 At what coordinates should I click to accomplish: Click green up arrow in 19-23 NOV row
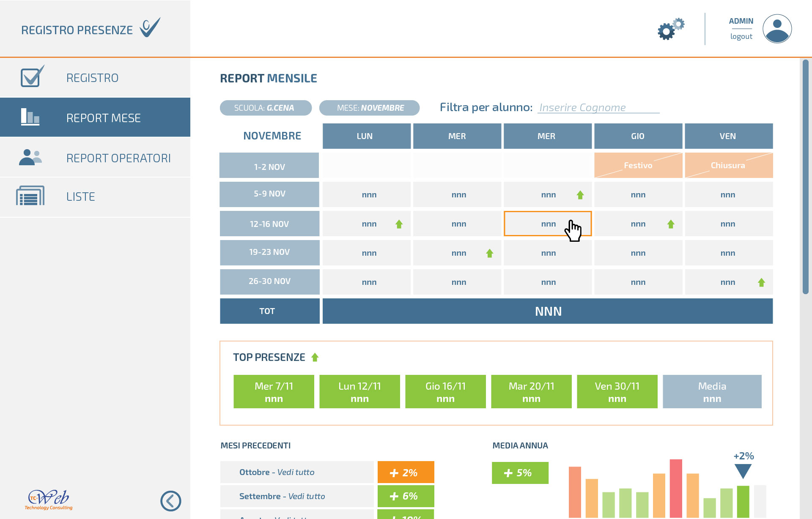click(490, 253)
